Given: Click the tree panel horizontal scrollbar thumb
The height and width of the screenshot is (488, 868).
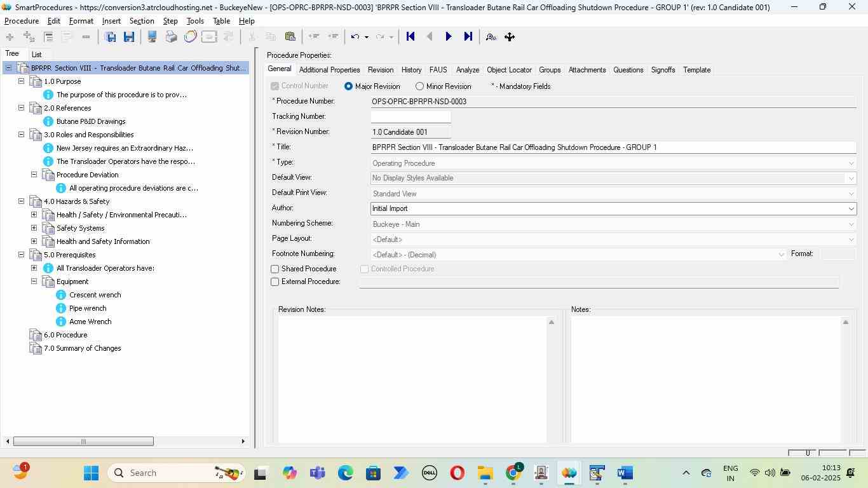Looking at the screenshot, I should pos(83,442).
